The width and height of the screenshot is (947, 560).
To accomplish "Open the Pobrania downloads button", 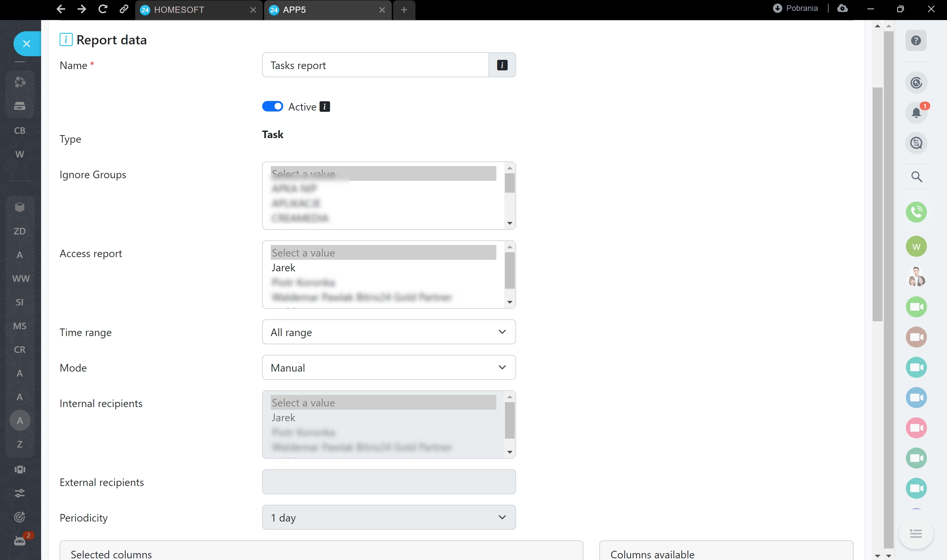I will point(795,8).
